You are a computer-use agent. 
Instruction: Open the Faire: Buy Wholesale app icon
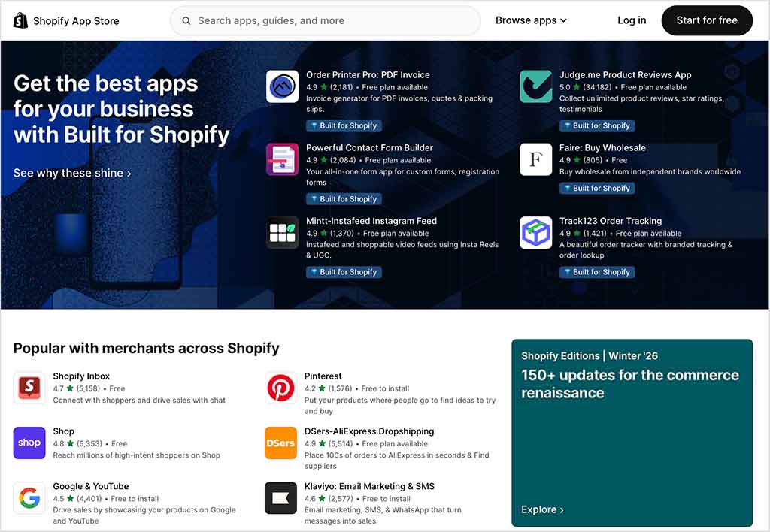(x=535, y=159)
